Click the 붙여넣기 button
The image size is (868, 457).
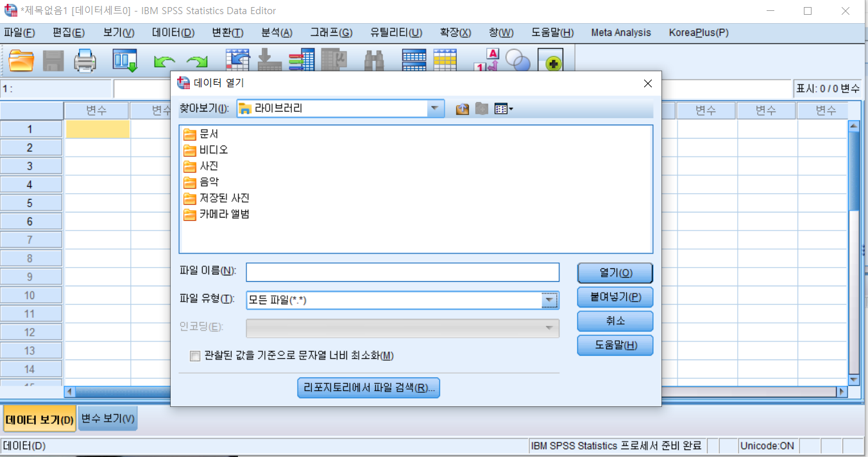tap(615, 297)
